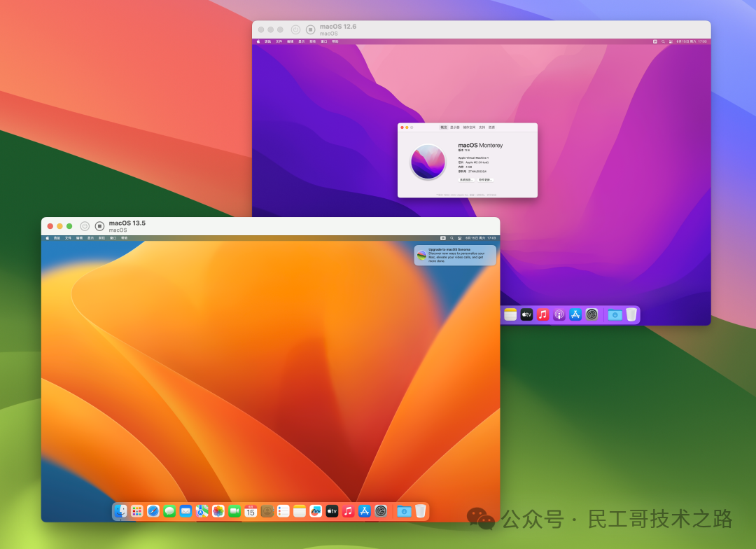Click the clock showing 17:03 in macOS 12.6
The width and height of the screenshot is (756, 549).
pos(692,41)
